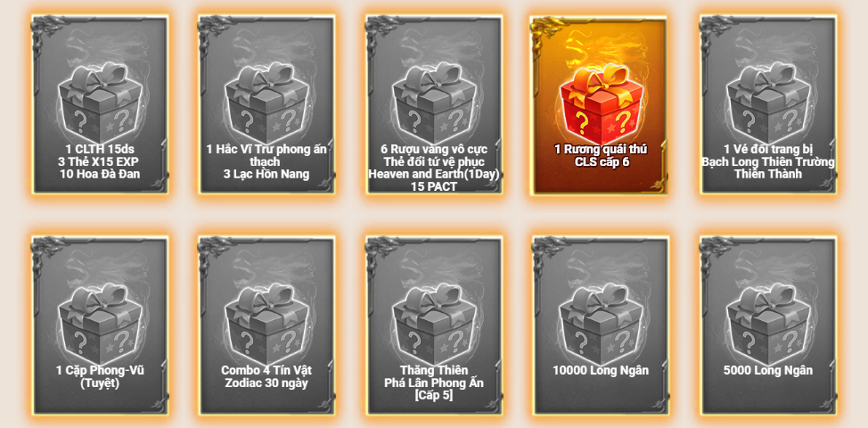
Task: Click the '5000 Long Ngân' label
Action: tap(768, 370)
